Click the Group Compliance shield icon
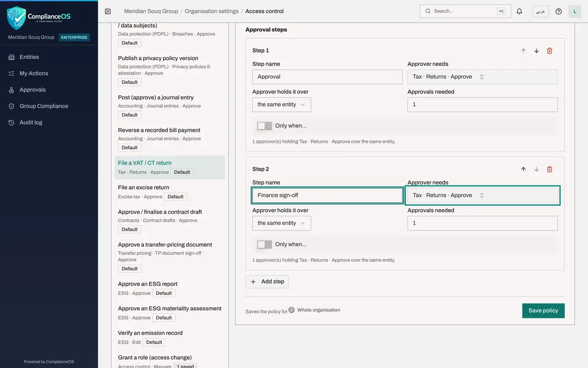The width and height of the screenshot is (588, 368). tap(11, 106)
